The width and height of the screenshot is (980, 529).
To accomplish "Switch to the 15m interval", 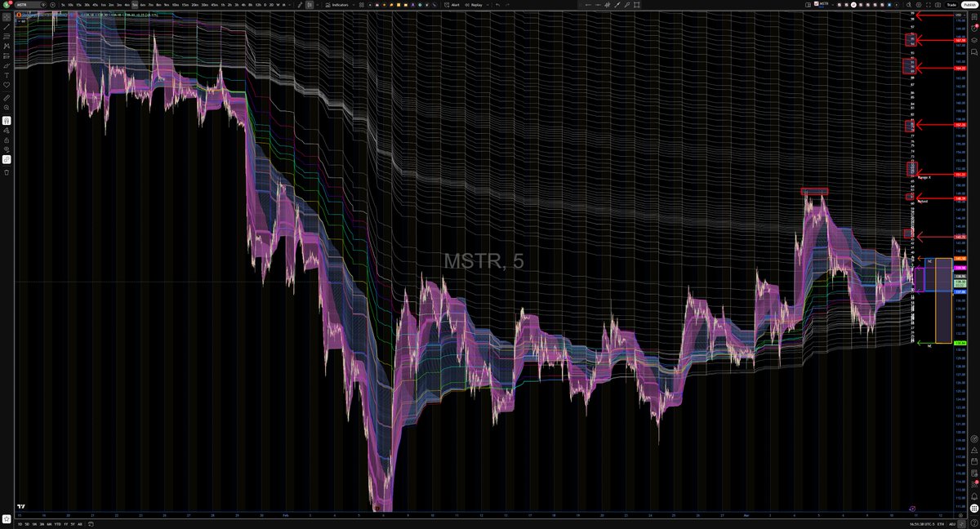I will [185, 5].
